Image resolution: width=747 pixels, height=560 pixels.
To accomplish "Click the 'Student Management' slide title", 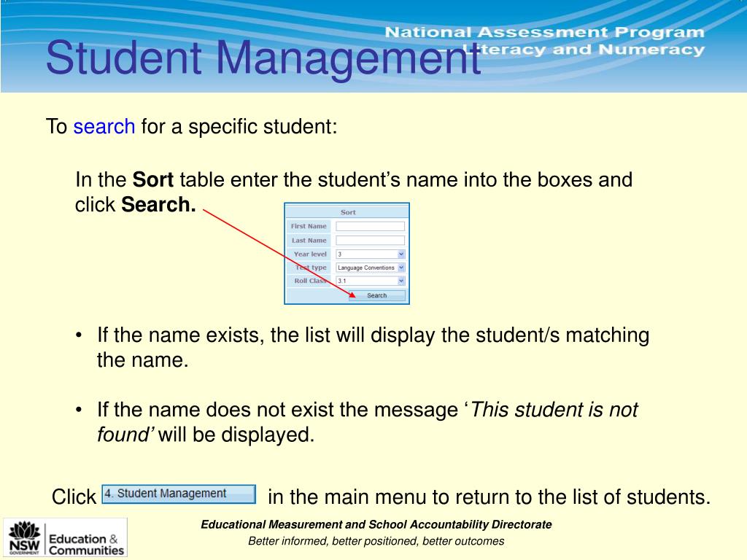I will [x=263, y=58].
